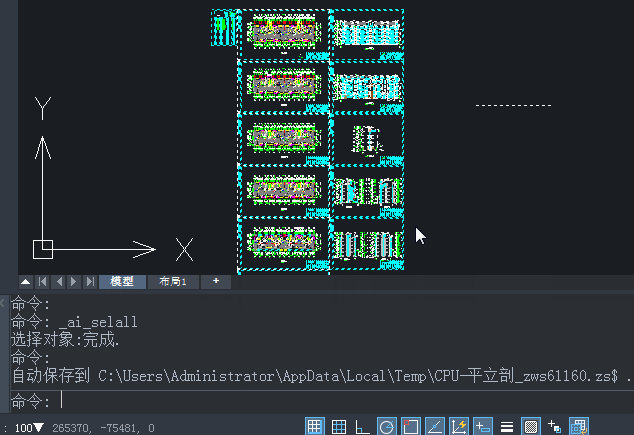Viewport: 634px width, 435px height.
Task: Click the model/paper space switch icon
Action: tap(579, 427)
